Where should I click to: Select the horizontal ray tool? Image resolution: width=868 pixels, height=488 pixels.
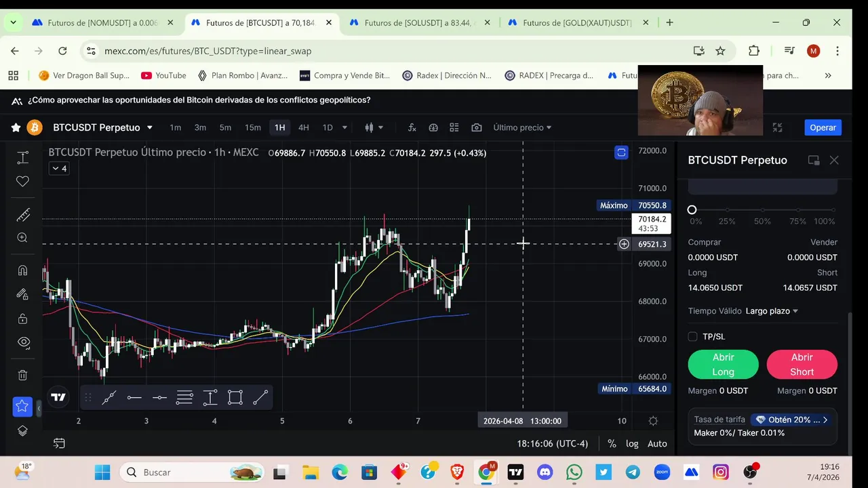click(x=159, y=398)
